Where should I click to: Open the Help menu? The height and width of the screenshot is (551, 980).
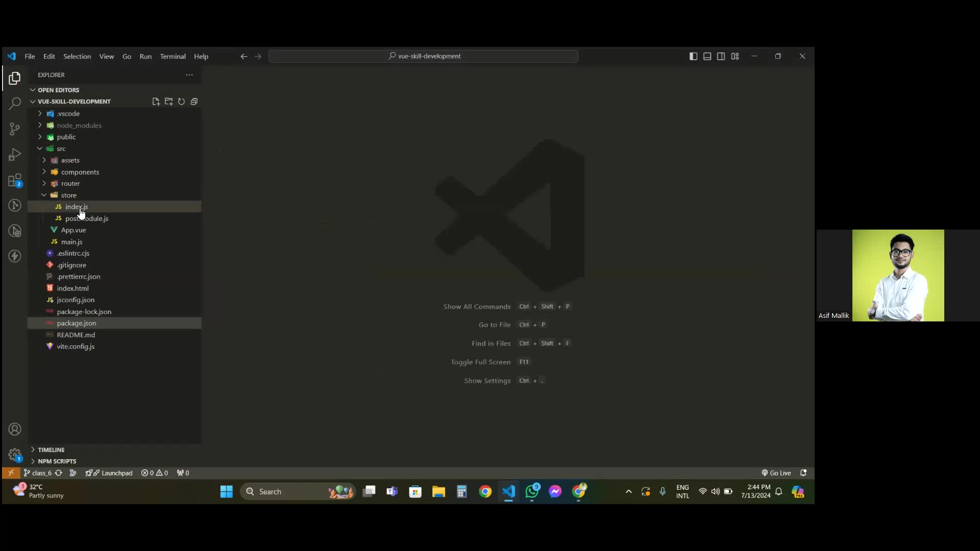(x=201, y=57)
